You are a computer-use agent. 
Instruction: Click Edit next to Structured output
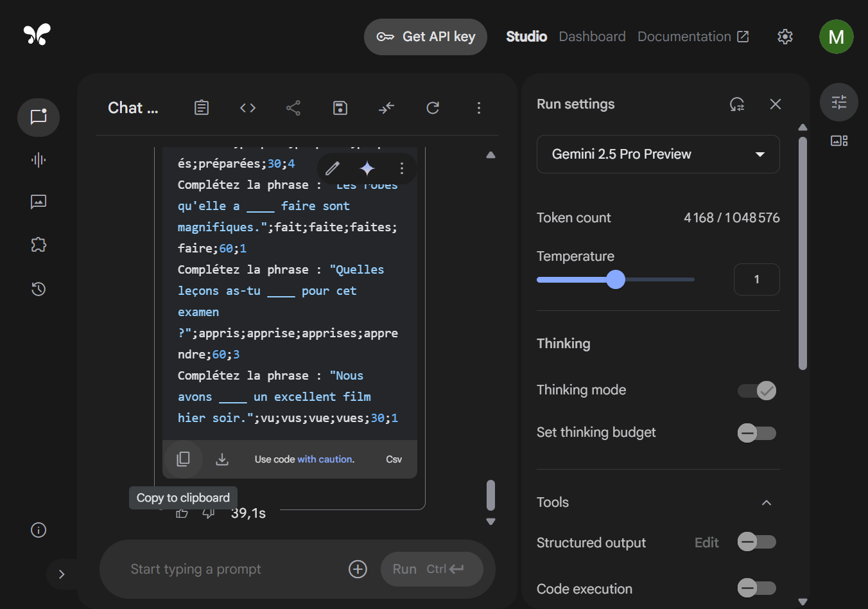(x=707, y=543)
